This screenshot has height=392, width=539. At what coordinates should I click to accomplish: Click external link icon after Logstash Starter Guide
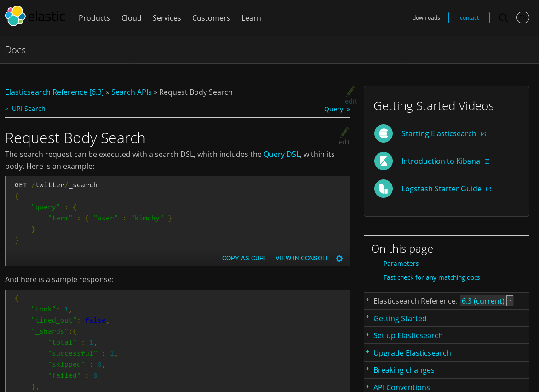[x=488, y=189]
